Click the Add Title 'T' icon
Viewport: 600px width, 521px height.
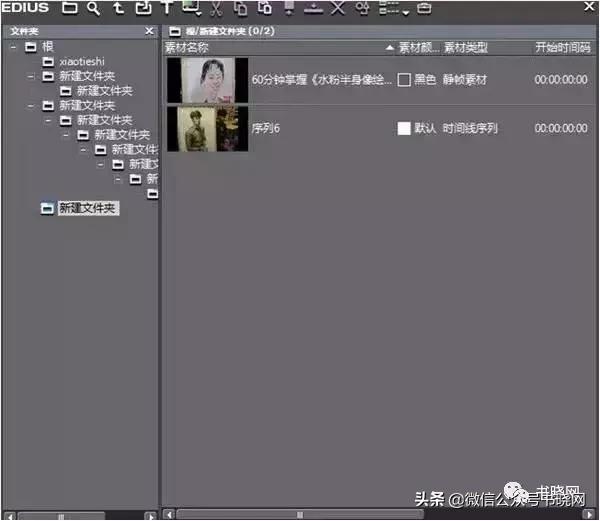166,9
